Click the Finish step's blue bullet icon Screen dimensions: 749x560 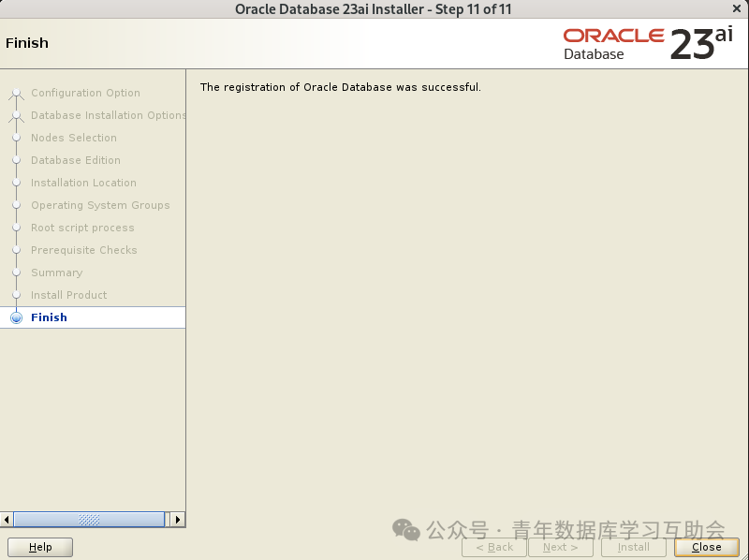[16, 317]
